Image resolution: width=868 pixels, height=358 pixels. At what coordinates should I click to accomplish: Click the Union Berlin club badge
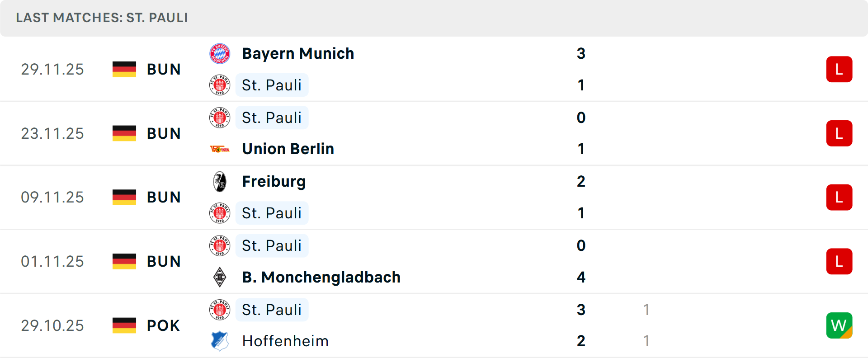click(x=220, y=148)
